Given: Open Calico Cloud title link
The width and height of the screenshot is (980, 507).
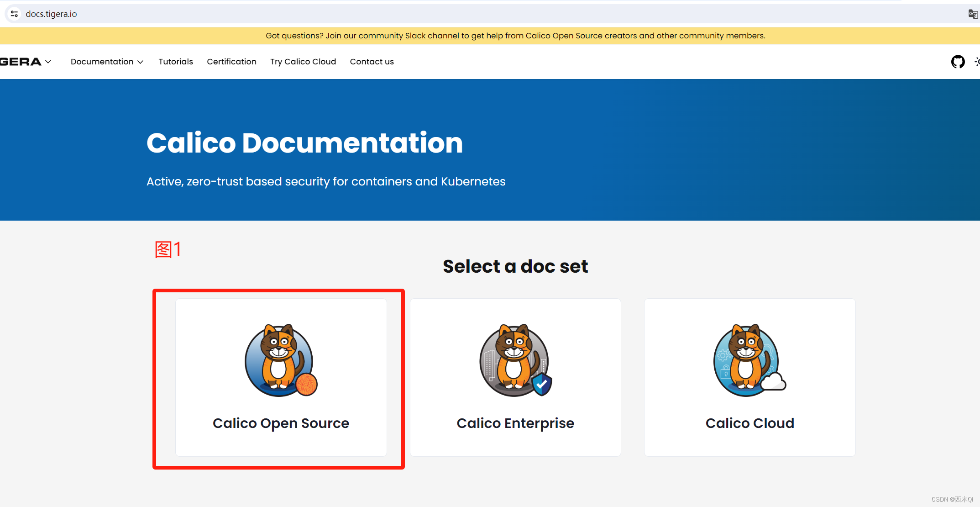Looking at the screenshot, I should tap(750, 423).
